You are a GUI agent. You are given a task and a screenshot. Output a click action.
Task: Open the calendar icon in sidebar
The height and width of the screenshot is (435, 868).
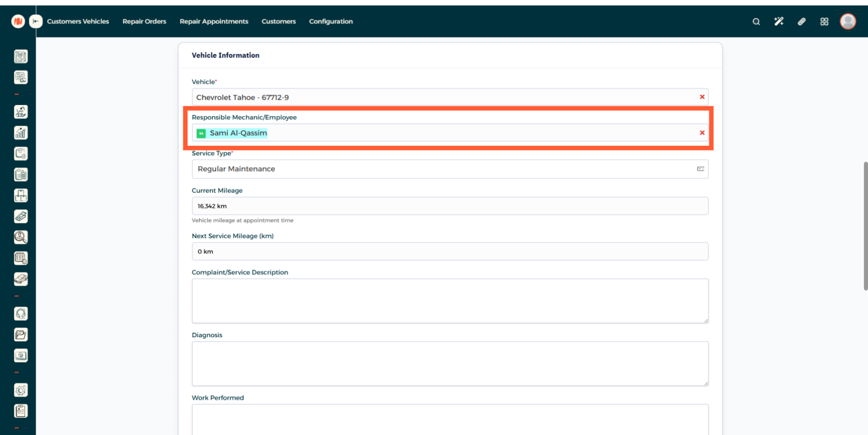click(21, 258)
